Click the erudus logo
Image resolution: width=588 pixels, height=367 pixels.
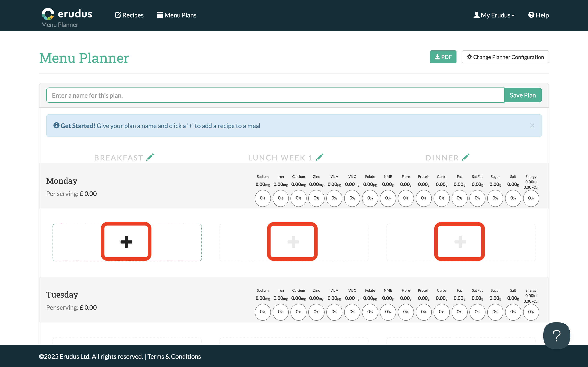pyautogui.click(x=67, y=14)
